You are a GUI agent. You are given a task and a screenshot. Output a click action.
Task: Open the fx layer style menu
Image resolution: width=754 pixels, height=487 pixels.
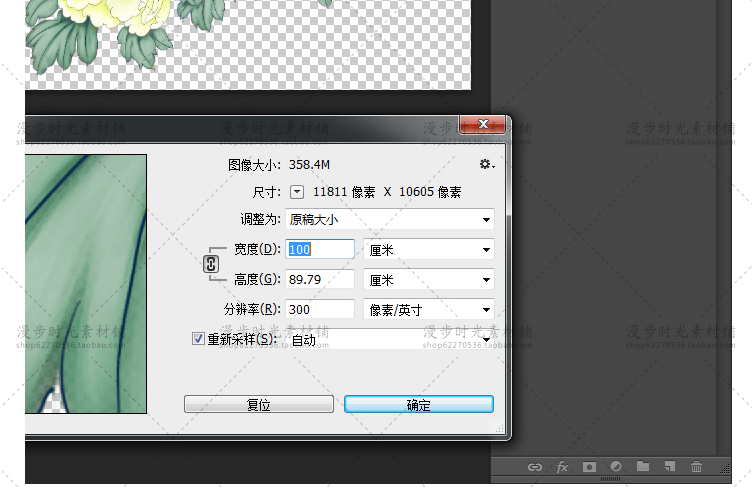(x=562, y=467)
